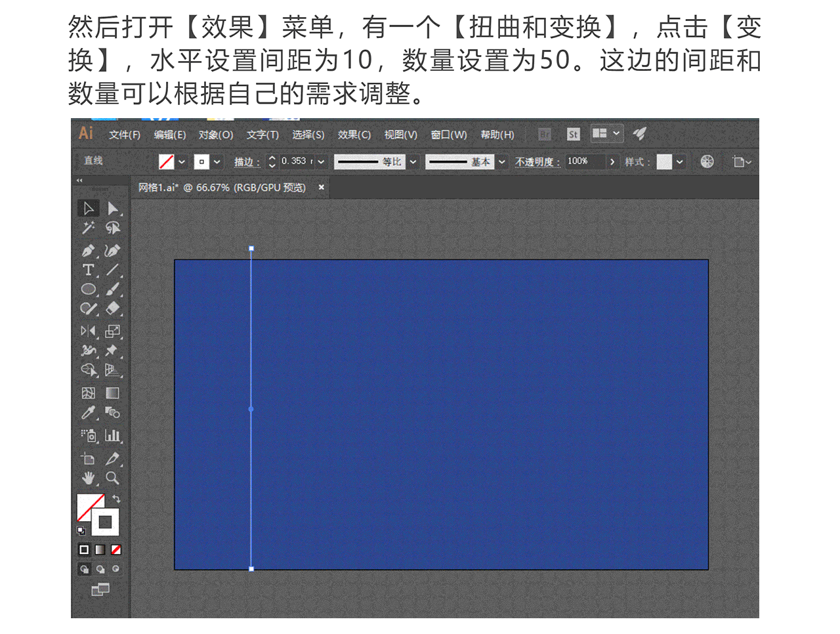
Task: Open Adobe Stock (St) icon
Action: coord(574,135)
